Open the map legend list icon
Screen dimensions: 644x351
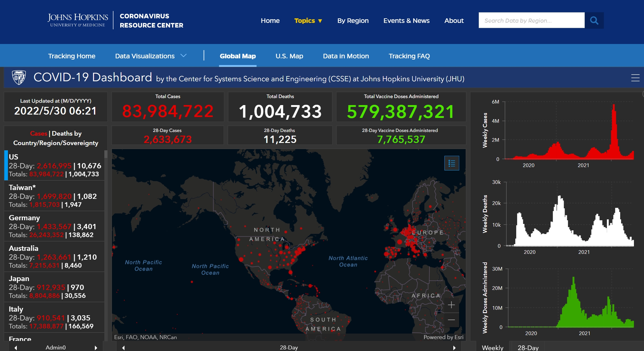[452, 163]
